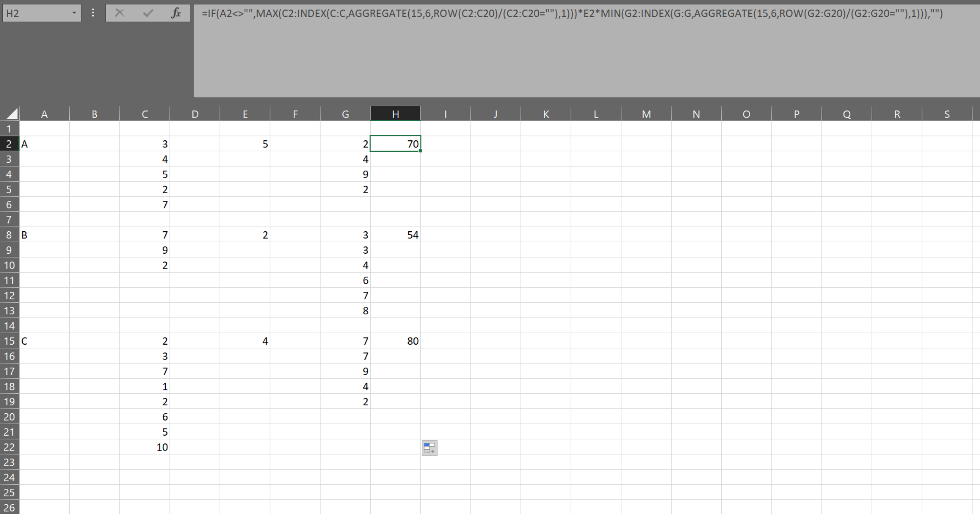Viewport: 980px width, 514px height.
Task: Click cell A8 labeled B
Action: click(x=44, y=235)
